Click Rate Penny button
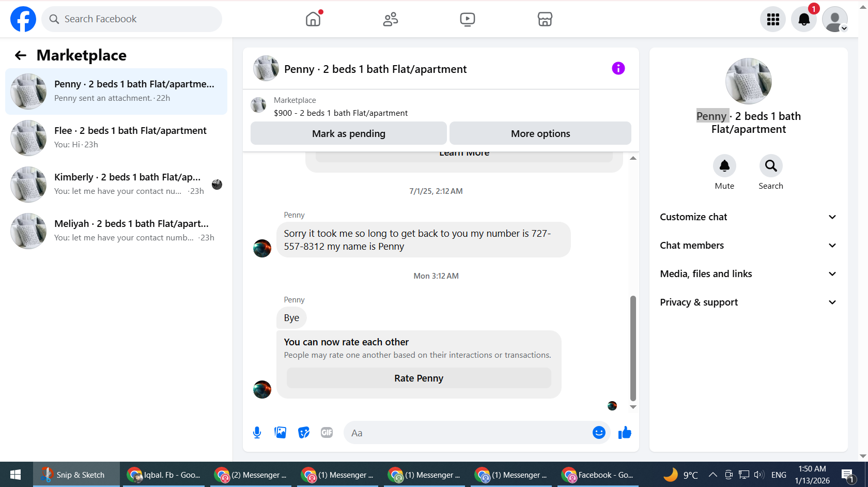 [x=419, y=378]
